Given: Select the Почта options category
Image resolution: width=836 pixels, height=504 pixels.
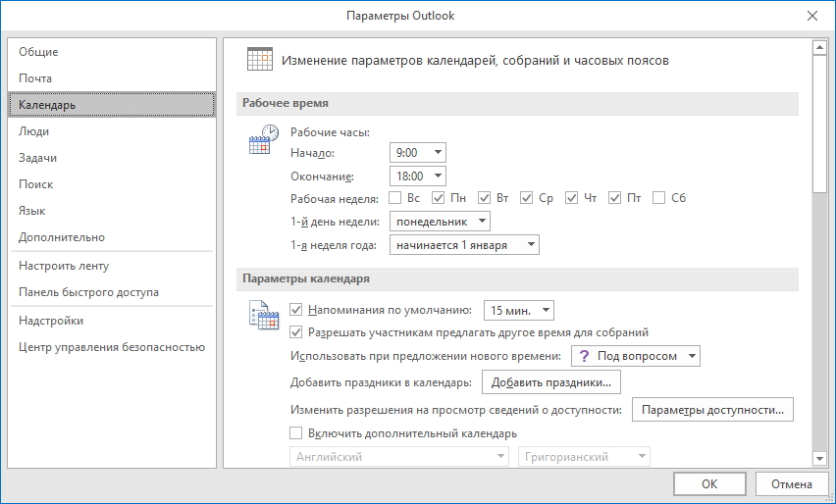Looking at the screenshot, I should click(112, 78).
